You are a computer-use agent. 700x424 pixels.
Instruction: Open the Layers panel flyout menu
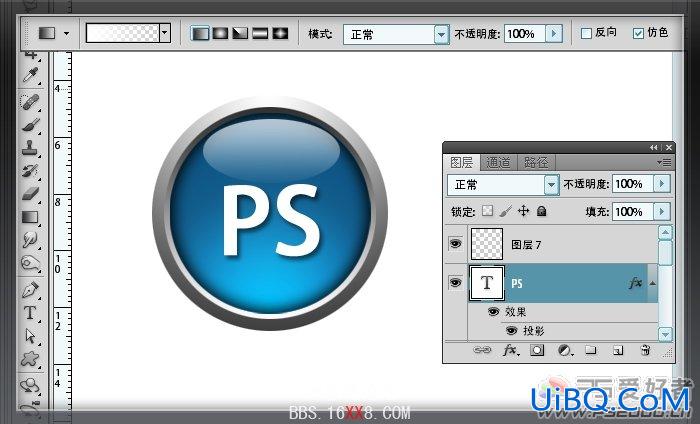[664, 162]
